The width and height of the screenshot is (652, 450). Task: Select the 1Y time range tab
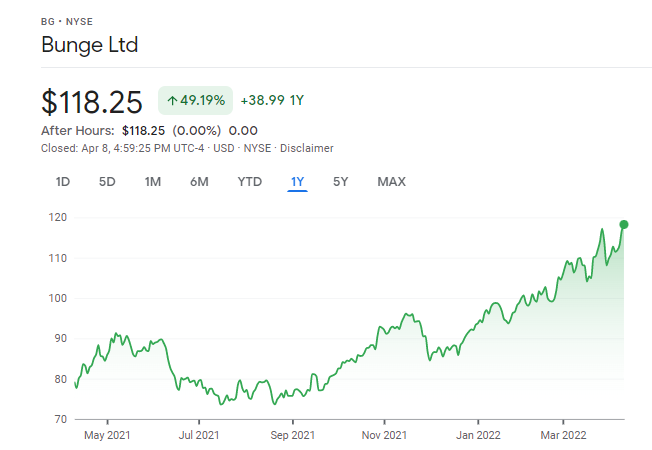pyautogui.click(x=297, y=182)
